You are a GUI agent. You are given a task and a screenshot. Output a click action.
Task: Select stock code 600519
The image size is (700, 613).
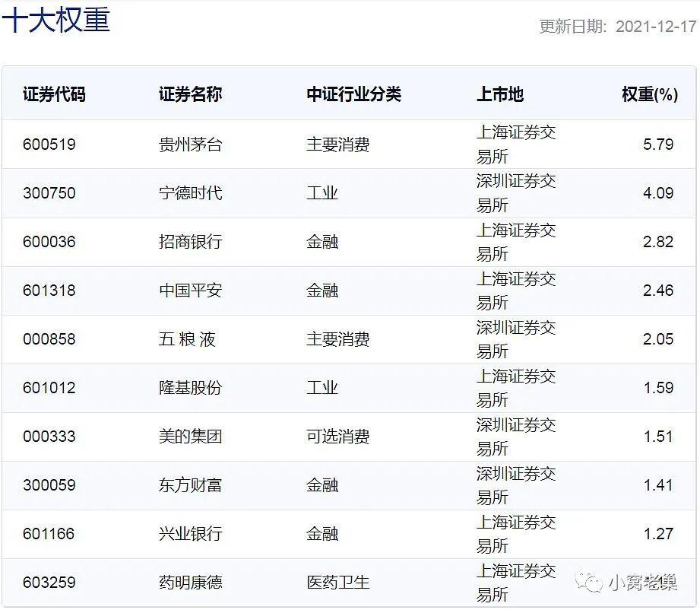click(49, 145)
